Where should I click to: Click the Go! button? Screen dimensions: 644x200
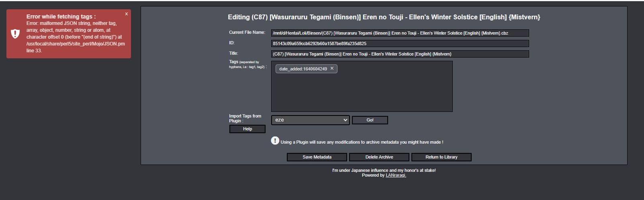click(370, 120)
